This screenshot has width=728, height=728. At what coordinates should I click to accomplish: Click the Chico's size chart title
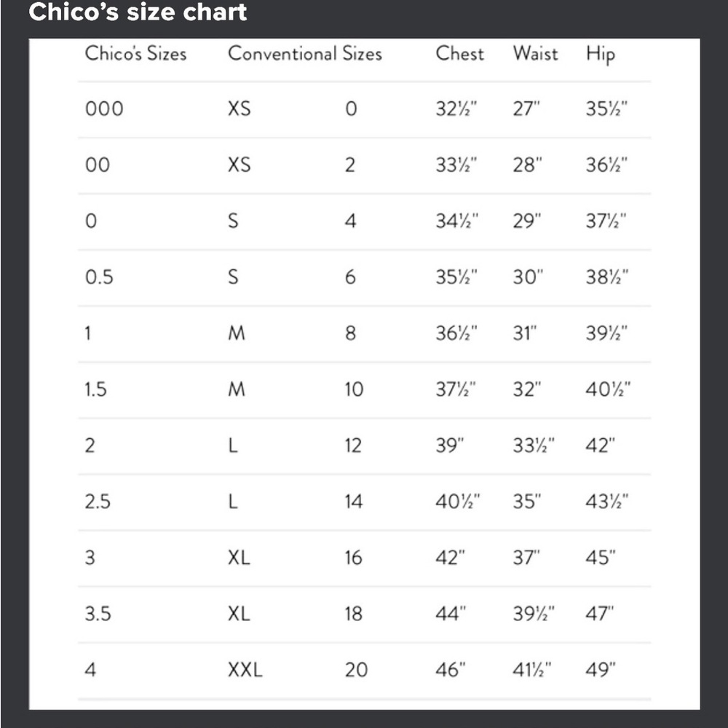click(138, 12)
